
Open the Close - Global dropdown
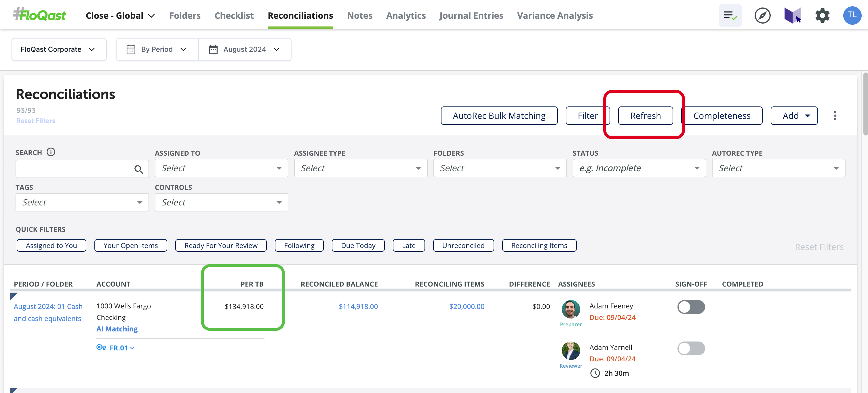[120, 16]
